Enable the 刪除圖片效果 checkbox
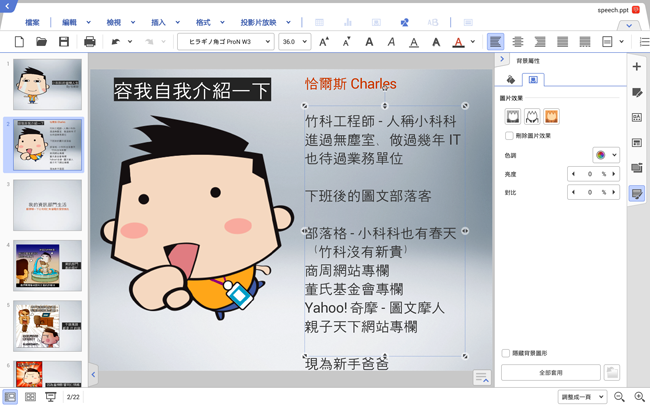Image resolution: width=650 pixels, height=406 pixels. 510,135
